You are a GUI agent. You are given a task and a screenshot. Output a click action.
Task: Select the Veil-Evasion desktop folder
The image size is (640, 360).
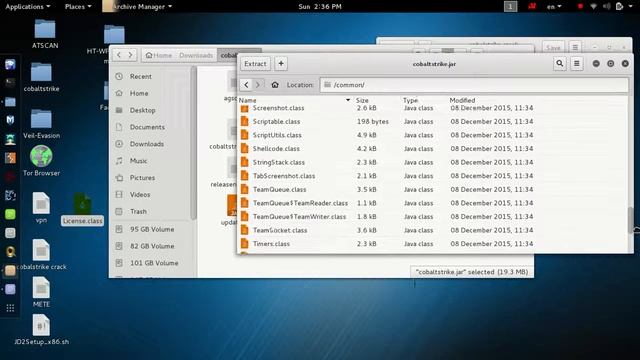41,124
